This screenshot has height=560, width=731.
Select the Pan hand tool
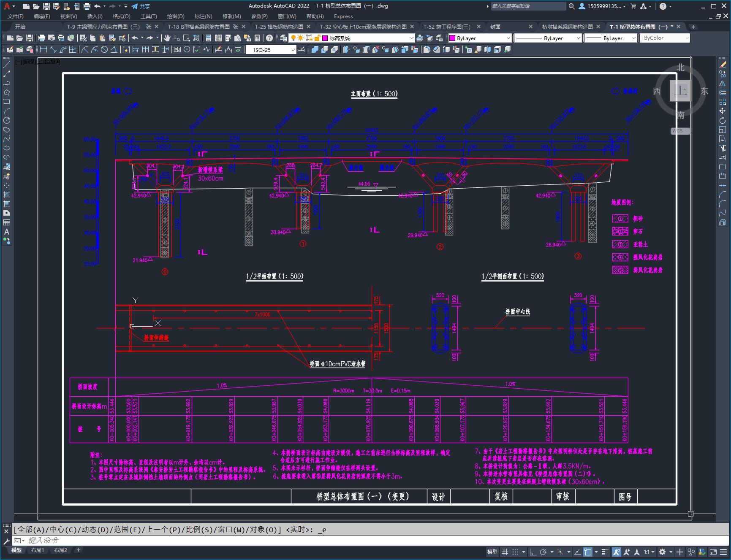point(167,38)
